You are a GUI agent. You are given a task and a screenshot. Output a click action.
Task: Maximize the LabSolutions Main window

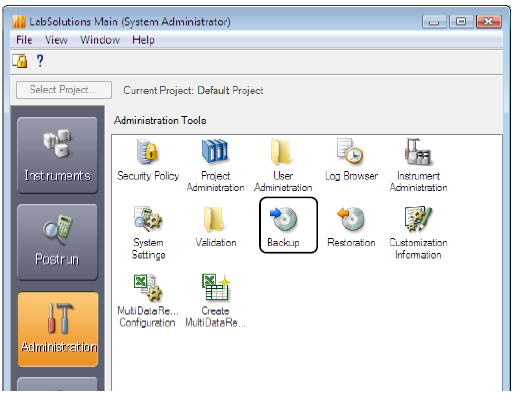click(x=461, y=22)
